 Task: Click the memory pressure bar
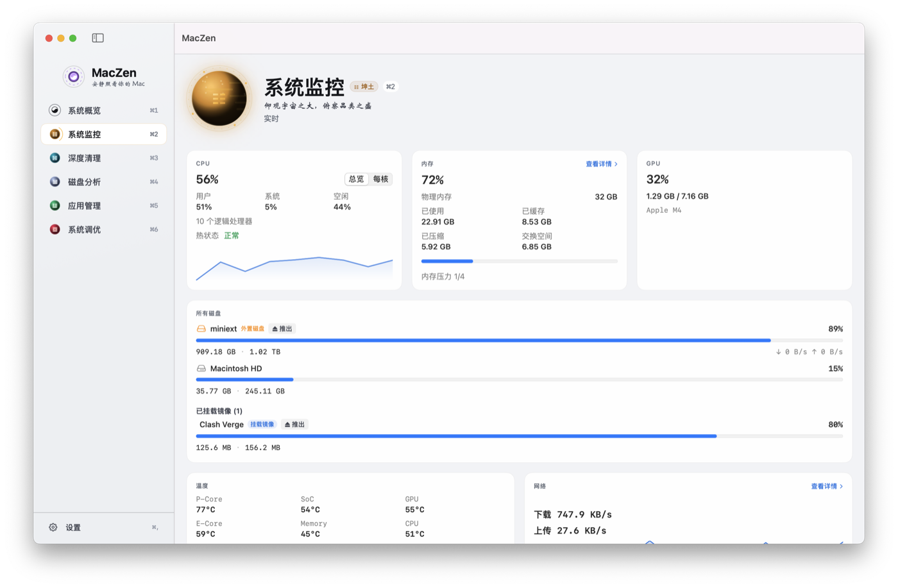pyautogui.click(x=520, y=261)
